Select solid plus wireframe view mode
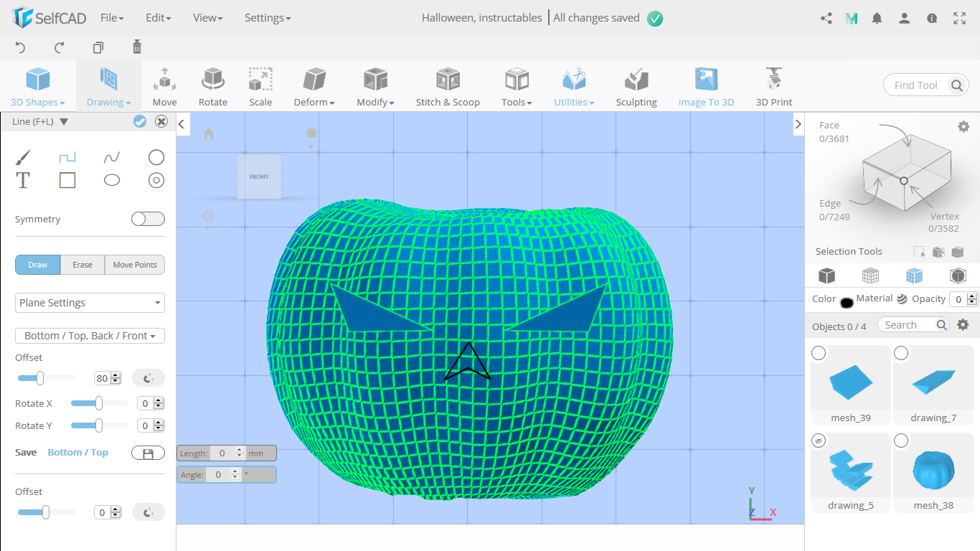This screenshot has width=980, height=551. pos(914,275)
